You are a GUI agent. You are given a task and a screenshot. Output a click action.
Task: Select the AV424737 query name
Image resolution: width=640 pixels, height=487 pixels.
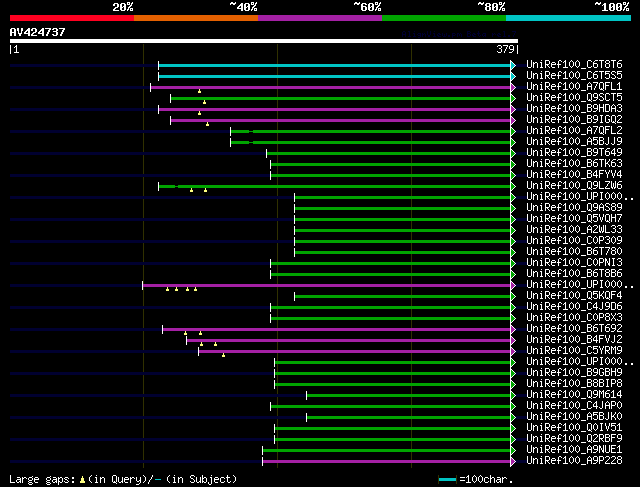pyautogui.click(x=38, y=32)
